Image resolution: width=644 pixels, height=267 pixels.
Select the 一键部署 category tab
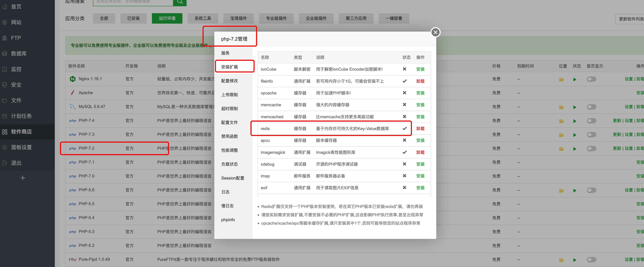point(394,18)
